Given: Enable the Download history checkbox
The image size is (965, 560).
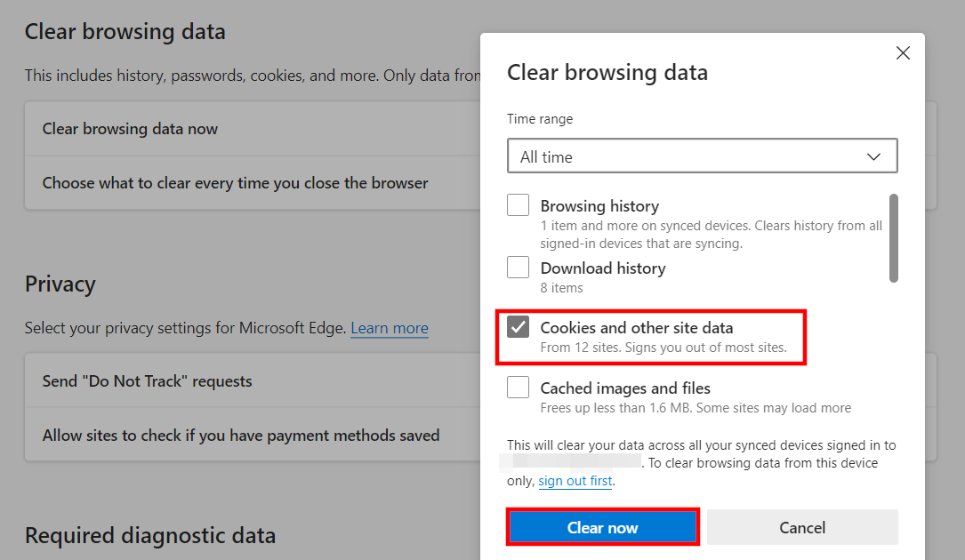Looking at the screenshot, I should click(518, 268).
